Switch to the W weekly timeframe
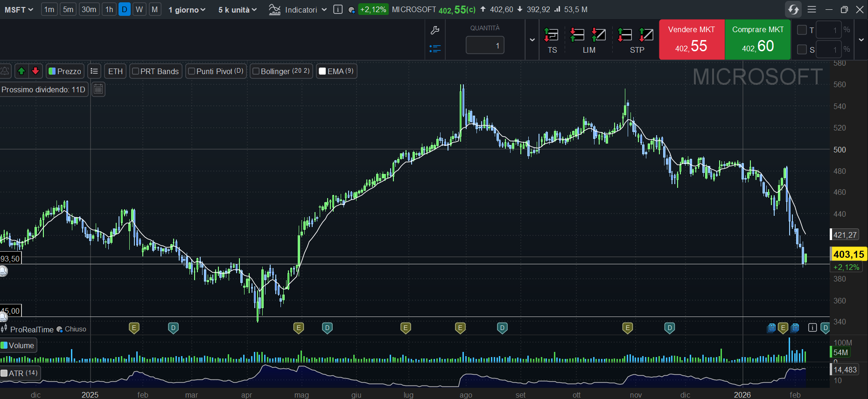The height and width of the screenshot is (399, 868). 139,9
